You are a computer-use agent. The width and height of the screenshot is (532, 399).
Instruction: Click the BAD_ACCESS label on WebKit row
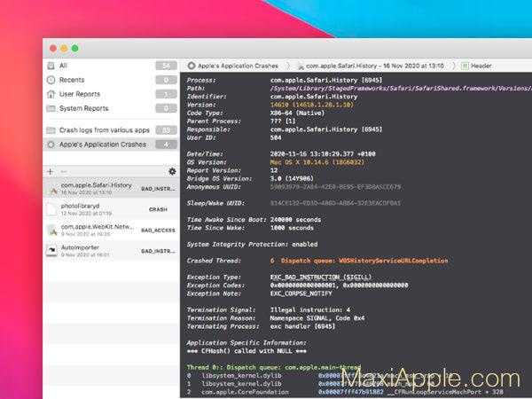158,231
